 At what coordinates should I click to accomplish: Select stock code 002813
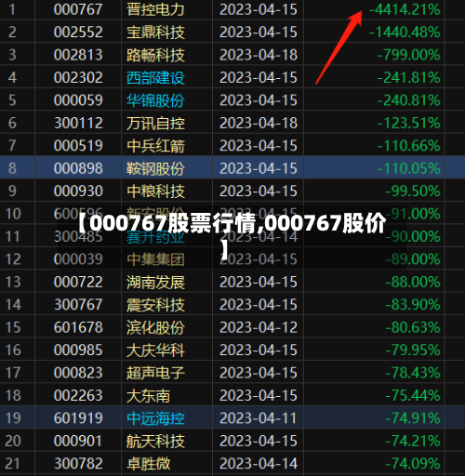click(78, 55)
